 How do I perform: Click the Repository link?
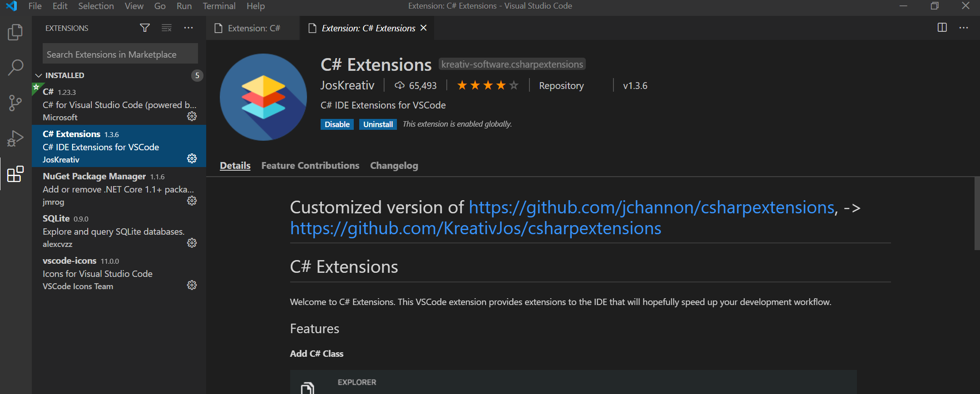561,86
